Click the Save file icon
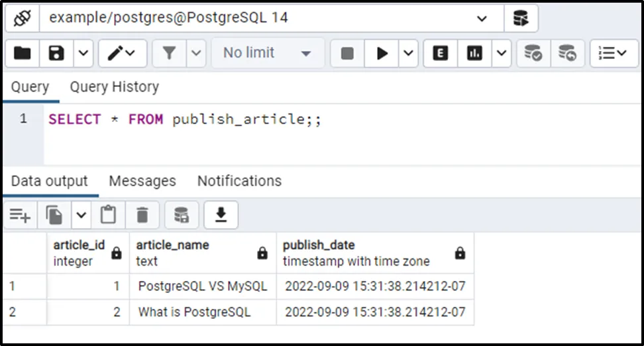This screenshot has width=644, height=346. coord(57,54)
